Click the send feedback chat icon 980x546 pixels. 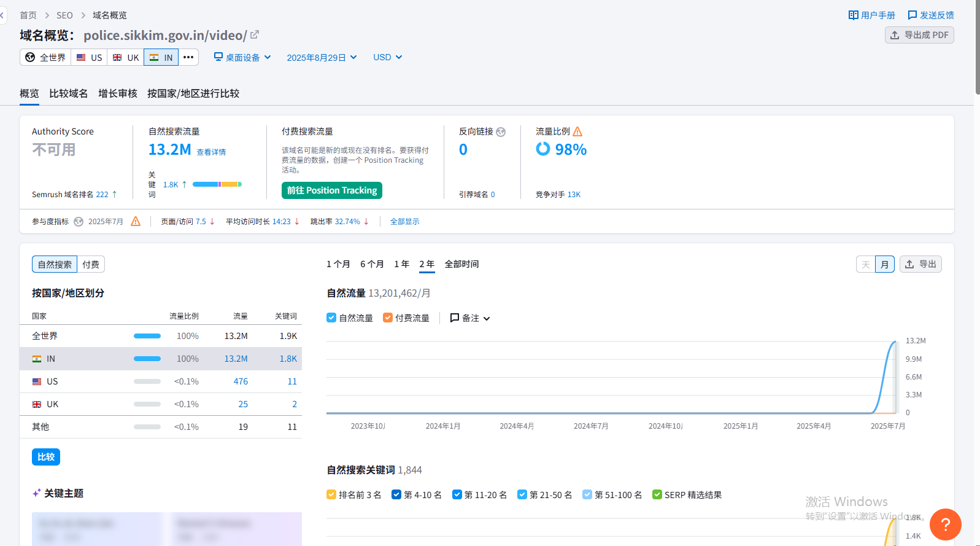[912, 15]
